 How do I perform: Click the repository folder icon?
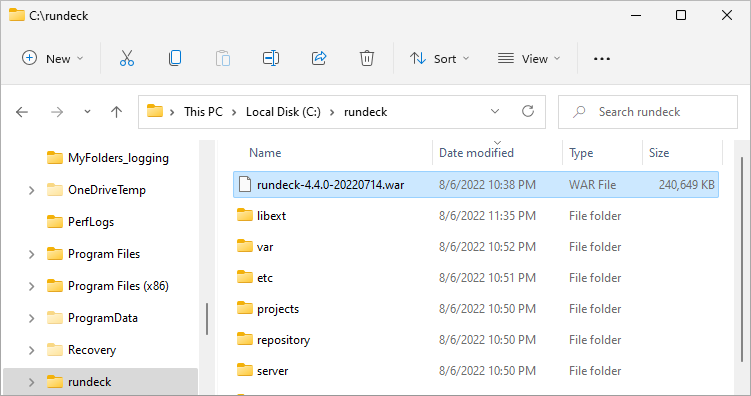point(245,339)
